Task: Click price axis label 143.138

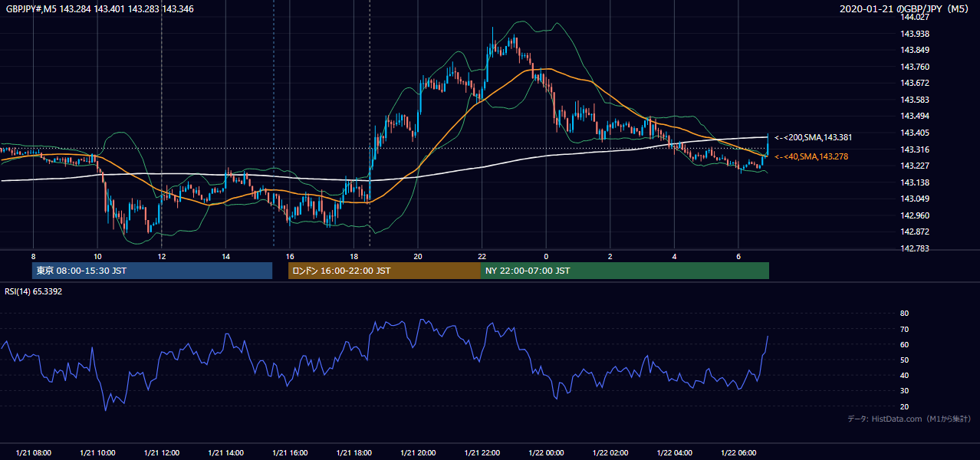Action: tap(916, 182)
